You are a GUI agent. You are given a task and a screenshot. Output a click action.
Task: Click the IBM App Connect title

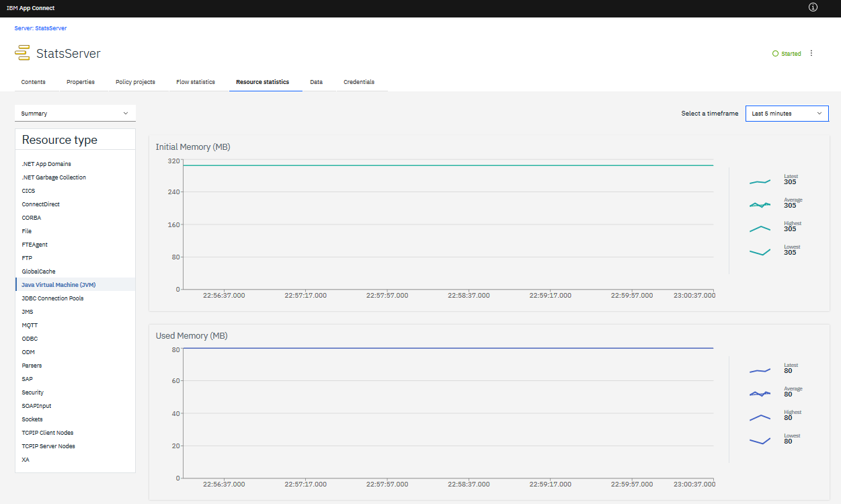tap(31, 8)
